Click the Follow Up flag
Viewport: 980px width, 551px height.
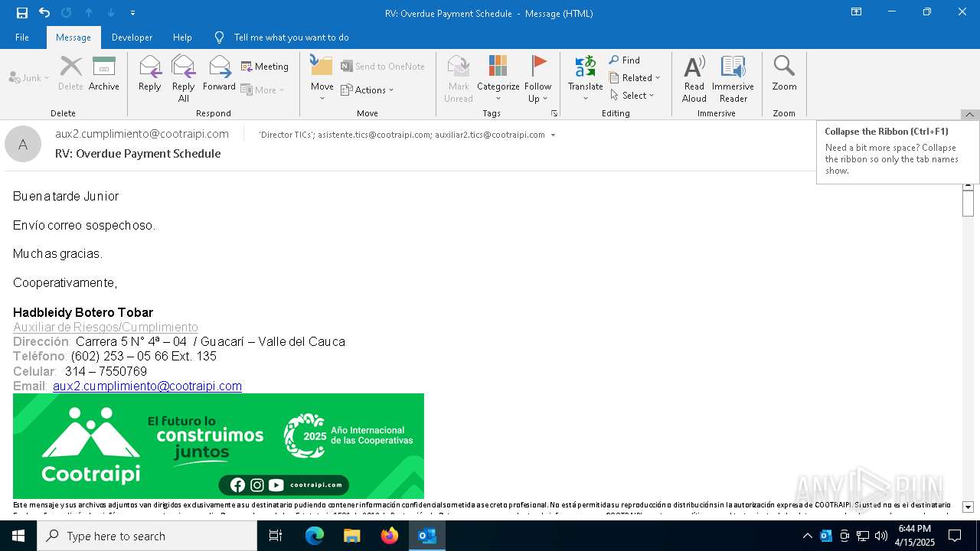click(538, 79)
